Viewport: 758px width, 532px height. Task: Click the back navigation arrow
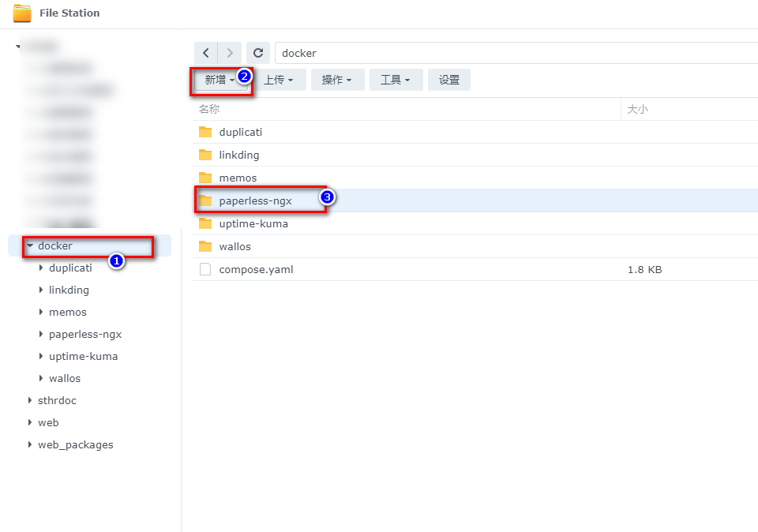click(206, 53)
